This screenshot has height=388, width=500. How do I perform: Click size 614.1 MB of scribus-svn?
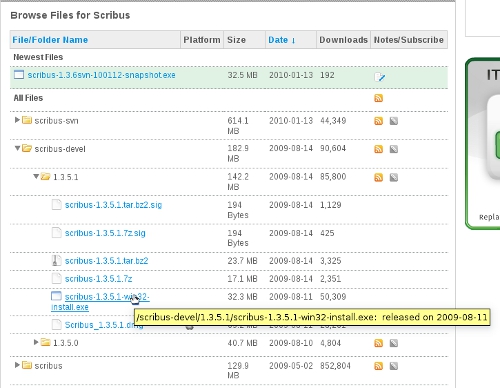(238, 126)
